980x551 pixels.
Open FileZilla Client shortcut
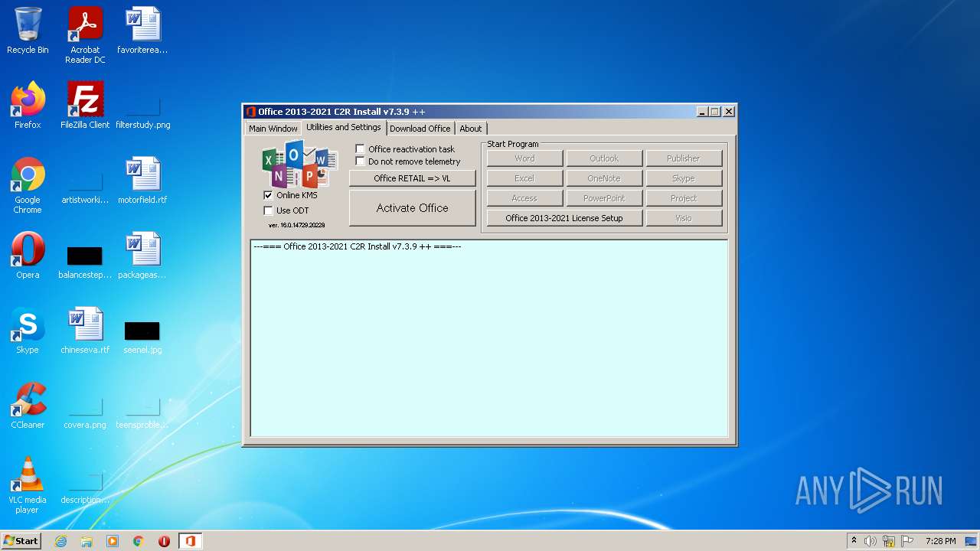[85, 106]
